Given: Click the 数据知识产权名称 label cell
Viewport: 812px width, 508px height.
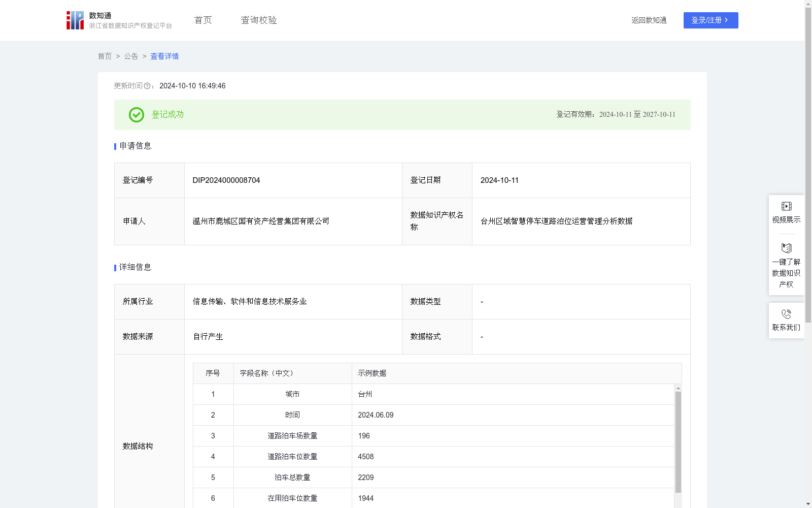Looking at the screenshot, I should (x=437, y=221).
